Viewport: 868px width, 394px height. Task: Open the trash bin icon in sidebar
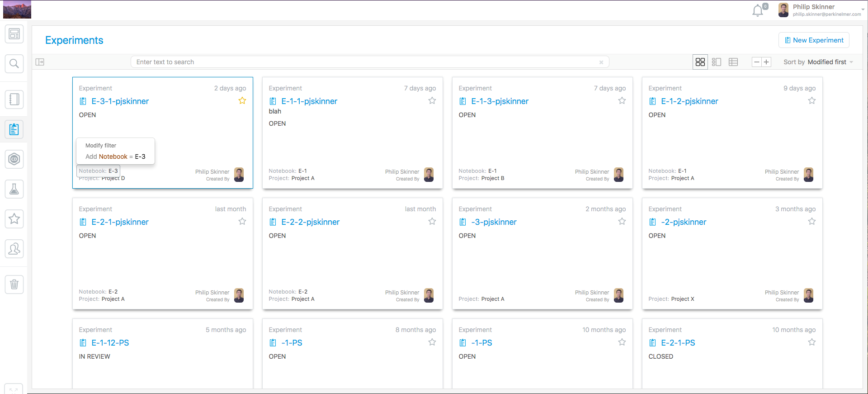click(x=14, y=285)
